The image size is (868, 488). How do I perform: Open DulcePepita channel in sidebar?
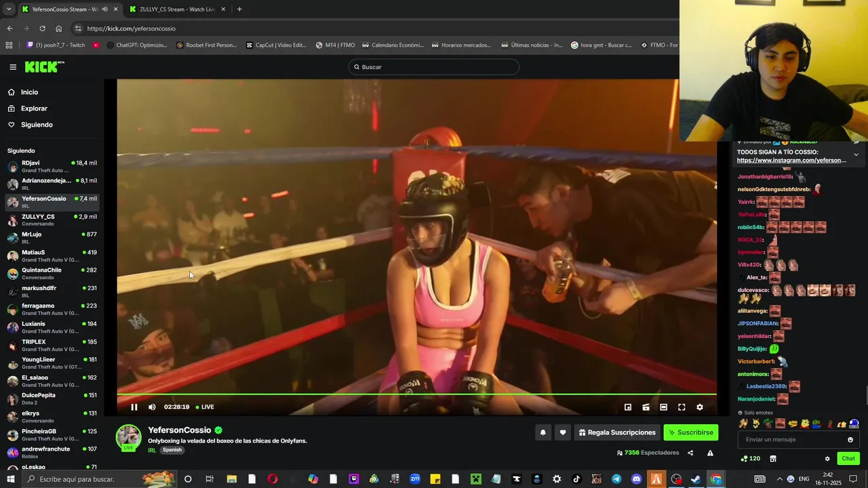tap(52, 399)
